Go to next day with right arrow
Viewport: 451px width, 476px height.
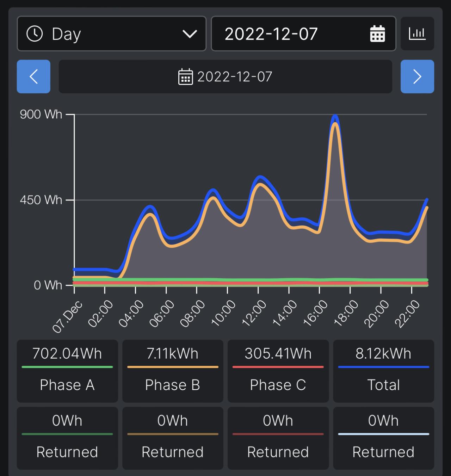pos(417,76)
